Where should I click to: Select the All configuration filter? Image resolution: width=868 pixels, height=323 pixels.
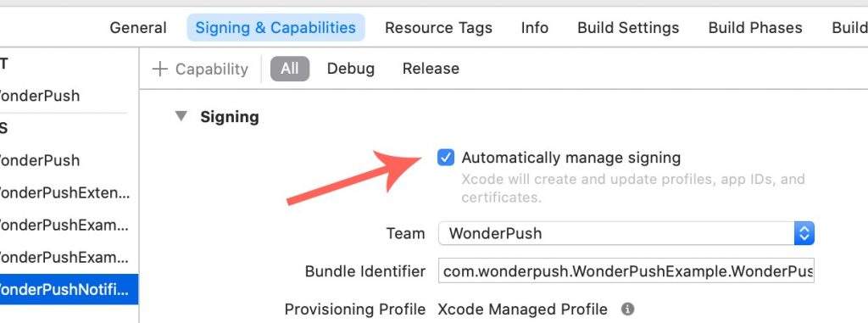[290, 69]
